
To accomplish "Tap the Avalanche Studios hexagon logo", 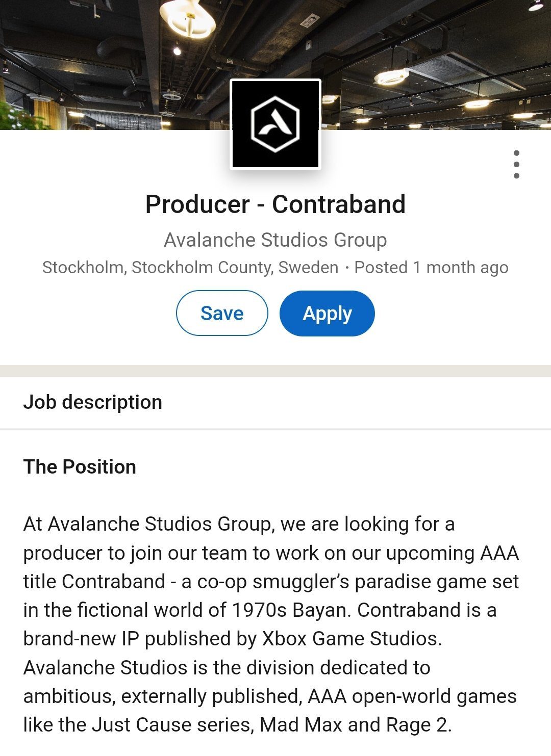I will [275, 124].
